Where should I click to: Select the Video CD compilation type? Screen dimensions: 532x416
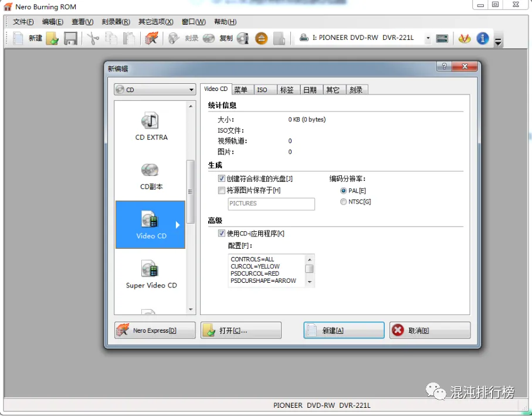coord(151,225)
